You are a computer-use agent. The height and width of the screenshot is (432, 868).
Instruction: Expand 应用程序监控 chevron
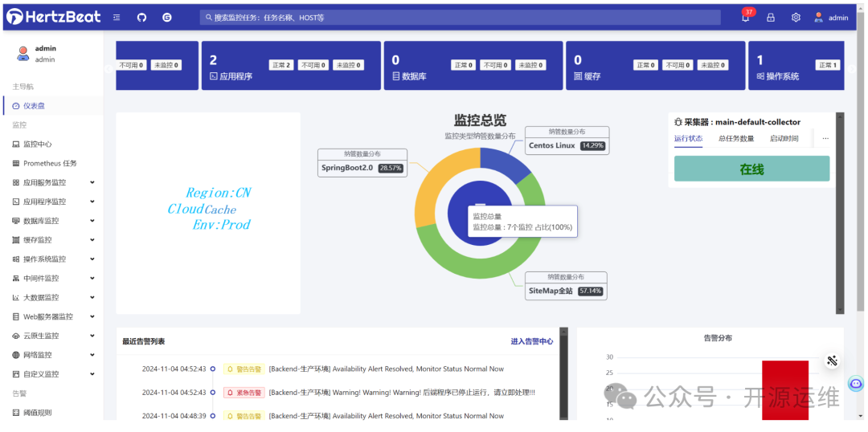(92, 202)
